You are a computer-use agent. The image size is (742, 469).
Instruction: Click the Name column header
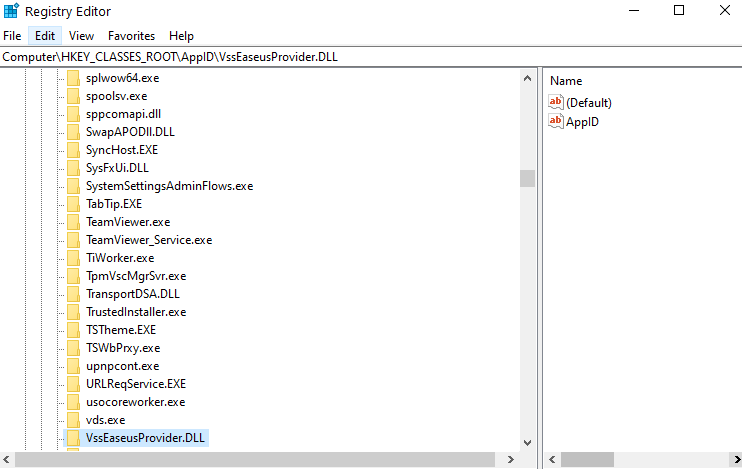click(566, 80)
